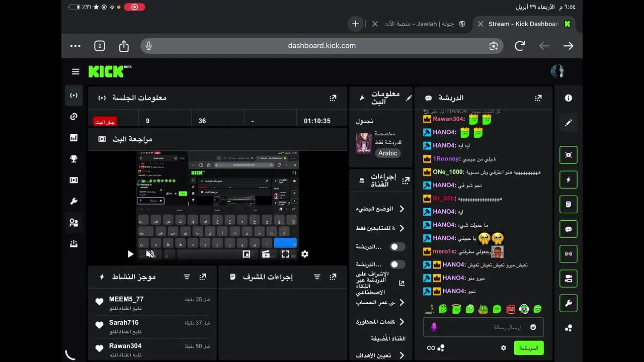Click the pencil edit icon in right rail
Viewport: 644px width, 362px height.
coord(569,123)
